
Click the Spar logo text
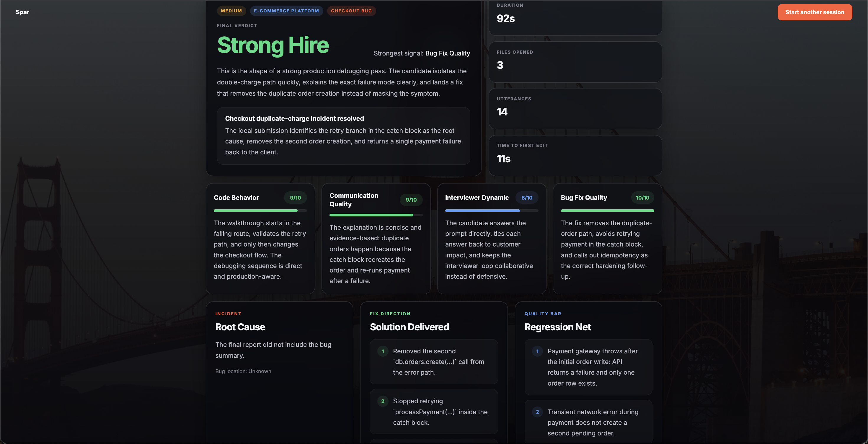pyautogui.click(x=22, y=12)
